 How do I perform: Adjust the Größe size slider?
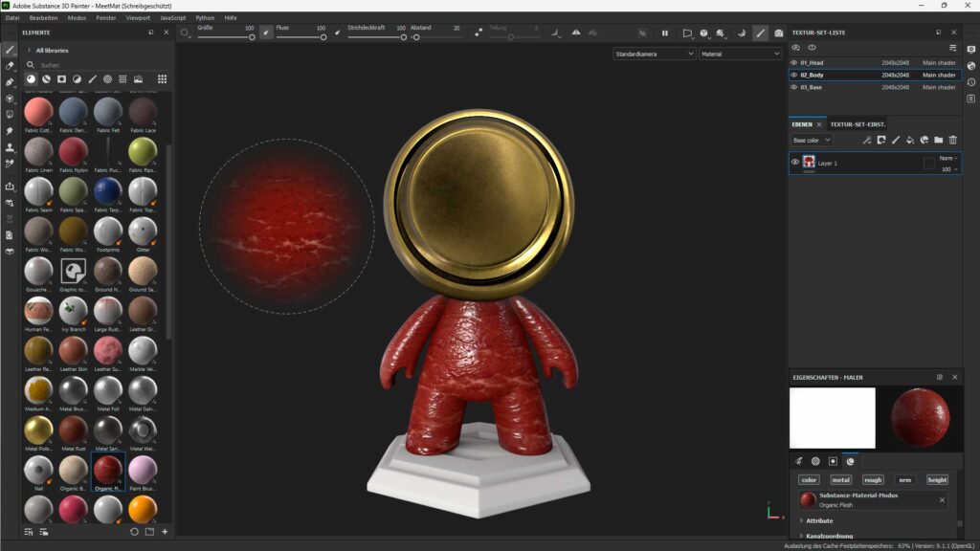(226, 37)
